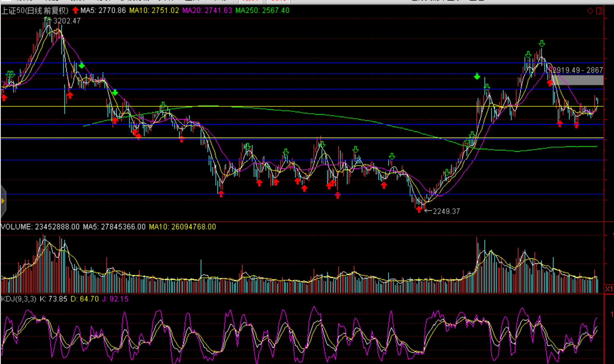Click the KDJ(9,3,3) indicator name
The width and height of the screenshot is (614, 364).
19,299
